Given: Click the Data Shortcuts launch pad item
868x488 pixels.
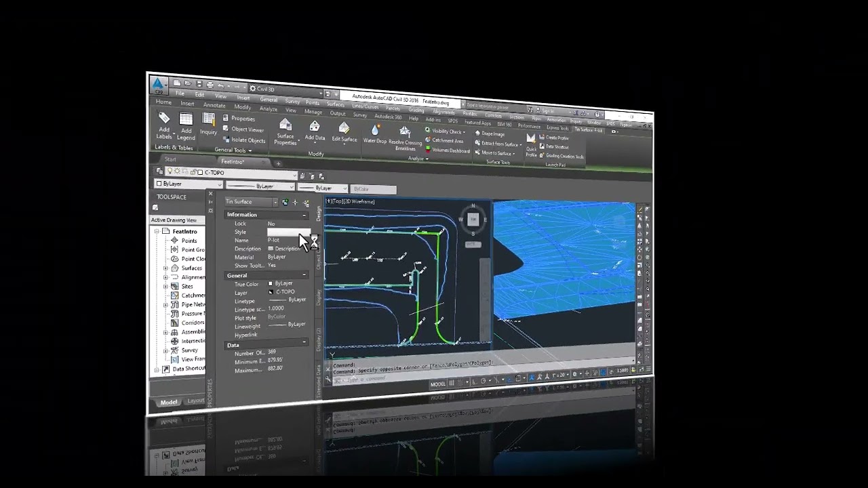Looking at the screenshot, I should (x=554, y=146).
